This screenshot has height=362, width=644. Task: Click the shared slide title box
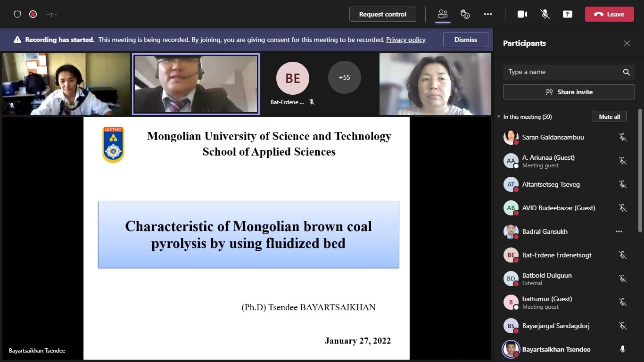coord(248,234)
